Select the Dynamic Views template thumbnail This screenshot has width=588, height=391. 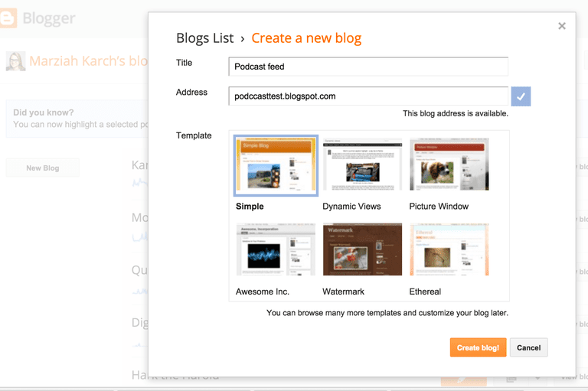click(x=362, y=165)
